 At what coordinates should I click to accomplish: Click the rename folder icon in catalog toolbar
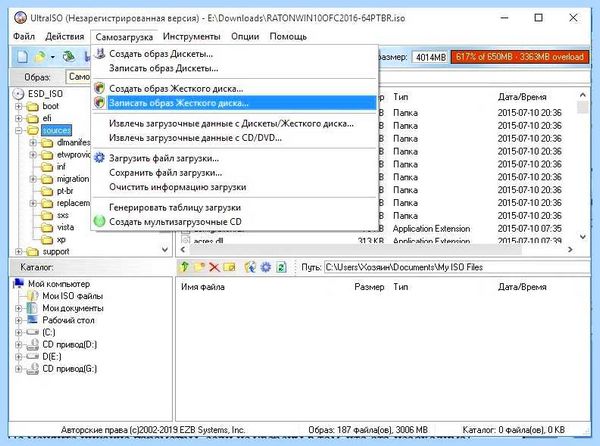point(229,267)
